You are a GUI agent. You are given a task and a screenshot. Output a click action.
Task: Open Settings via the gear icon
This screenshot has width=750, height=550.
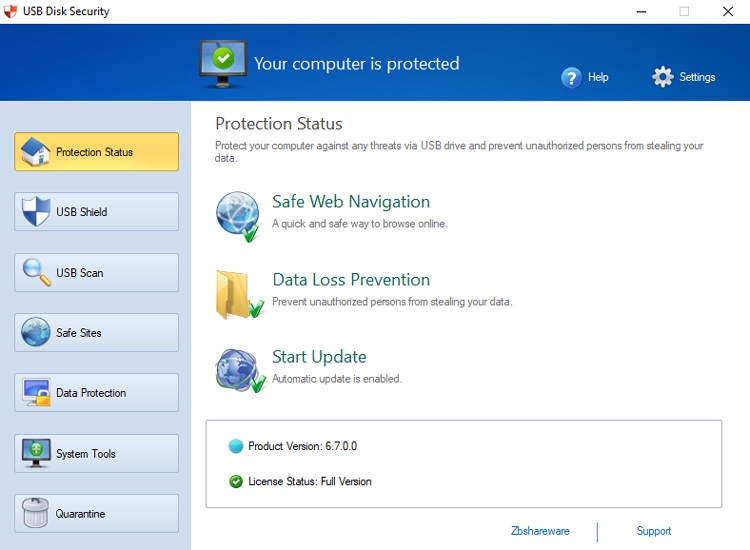click(662, 77)
